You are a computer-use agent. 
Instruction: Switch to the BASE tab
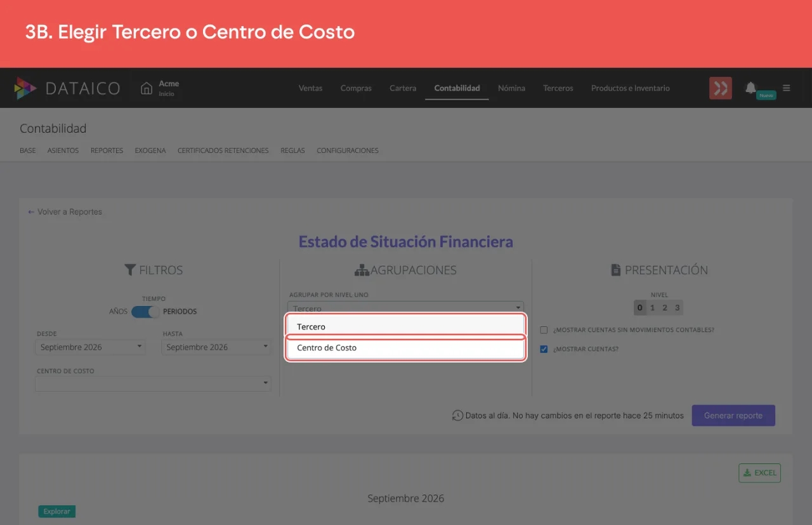click(28, 150)
